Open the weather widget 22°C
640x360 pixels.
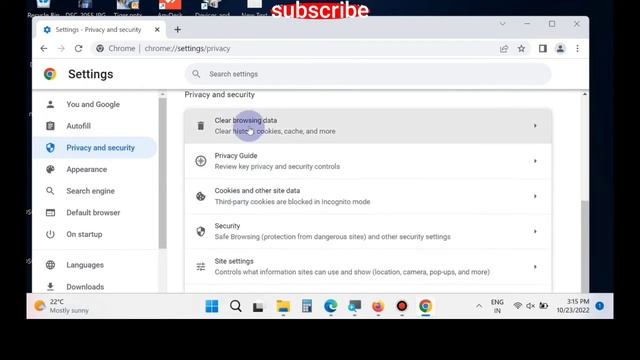pos(62,306)
